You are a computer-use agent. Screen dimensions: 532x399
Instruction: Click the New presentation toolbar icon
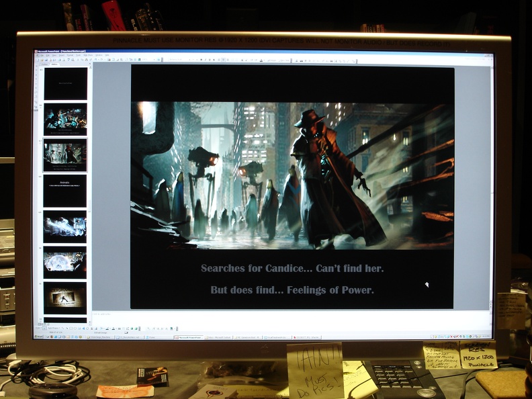(38, 60)
